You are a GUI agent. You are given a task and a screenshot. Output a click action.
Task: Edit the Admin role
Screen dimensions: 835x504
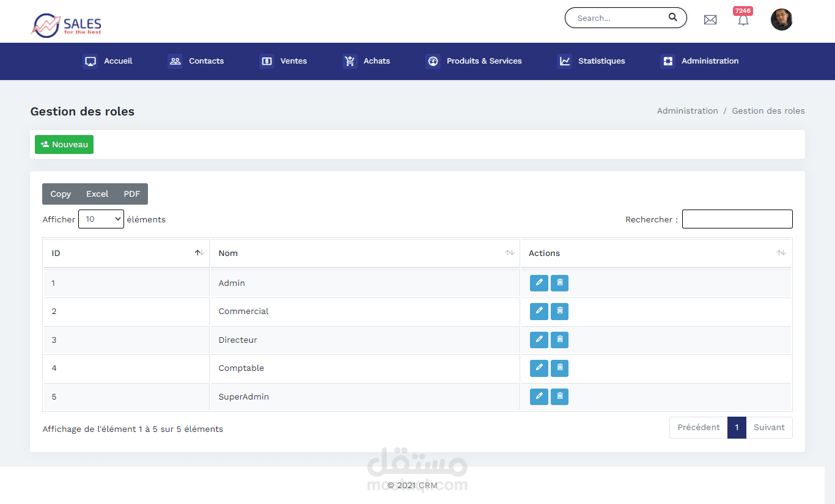[x=539, y=283]
